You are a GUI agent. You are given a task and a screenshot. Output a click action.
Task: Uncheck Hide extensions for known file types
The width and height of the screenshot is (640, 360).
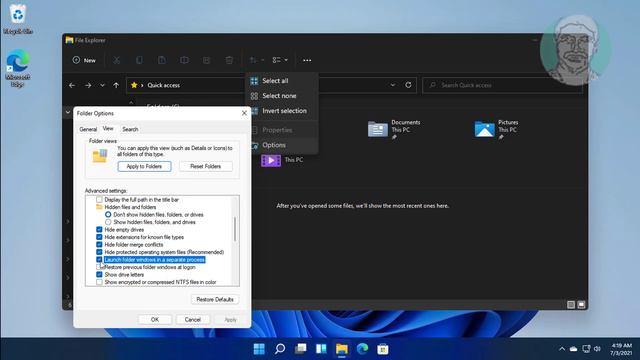click(99, 237)
